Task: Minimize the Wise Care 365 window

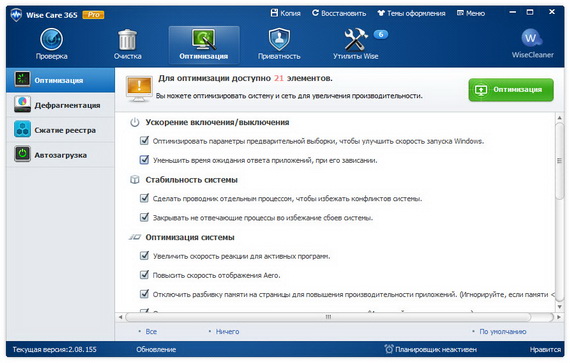Action: click(x=513, y=12)
